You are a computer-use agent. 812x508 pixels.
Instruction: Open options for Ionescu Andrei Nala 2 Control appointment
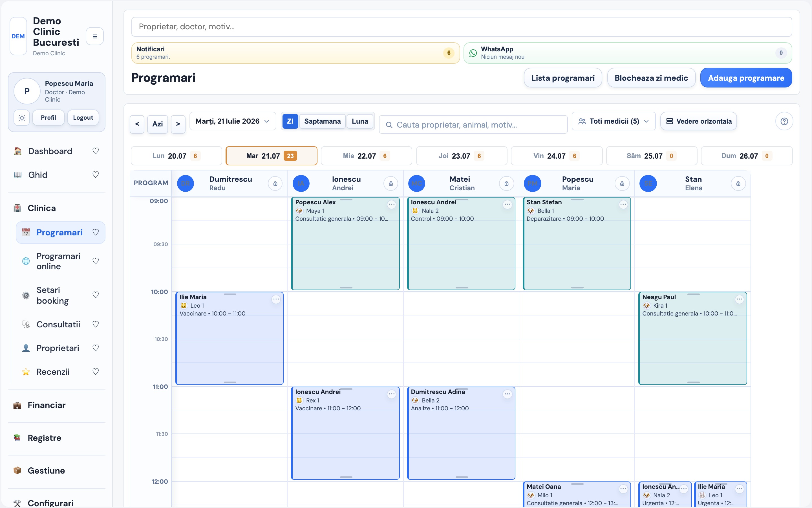[507, 204]
